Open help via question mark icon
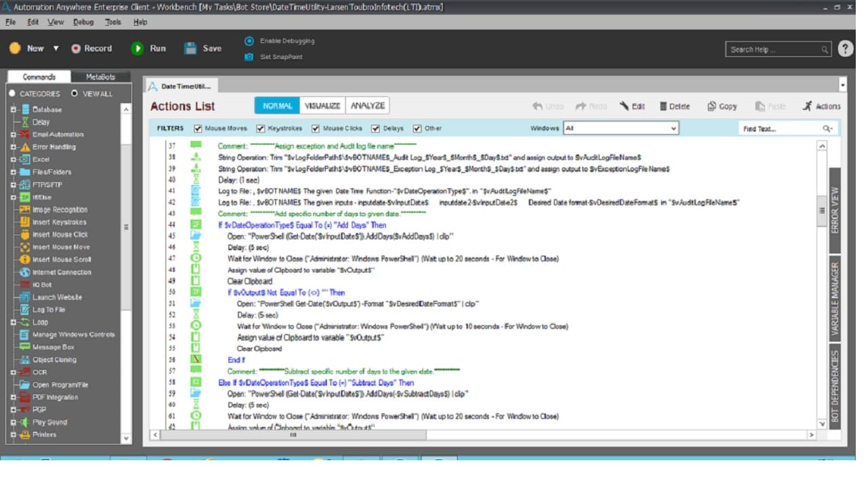Image resolution: width=868 pixels, height=488 pixels. click(846, 49)
